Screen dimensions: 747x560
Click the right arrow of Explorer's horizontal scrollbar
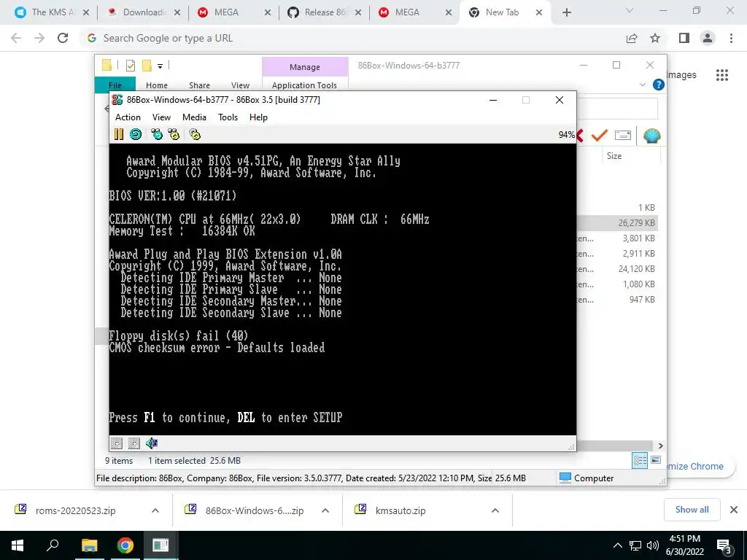click(x=660, y=446)
